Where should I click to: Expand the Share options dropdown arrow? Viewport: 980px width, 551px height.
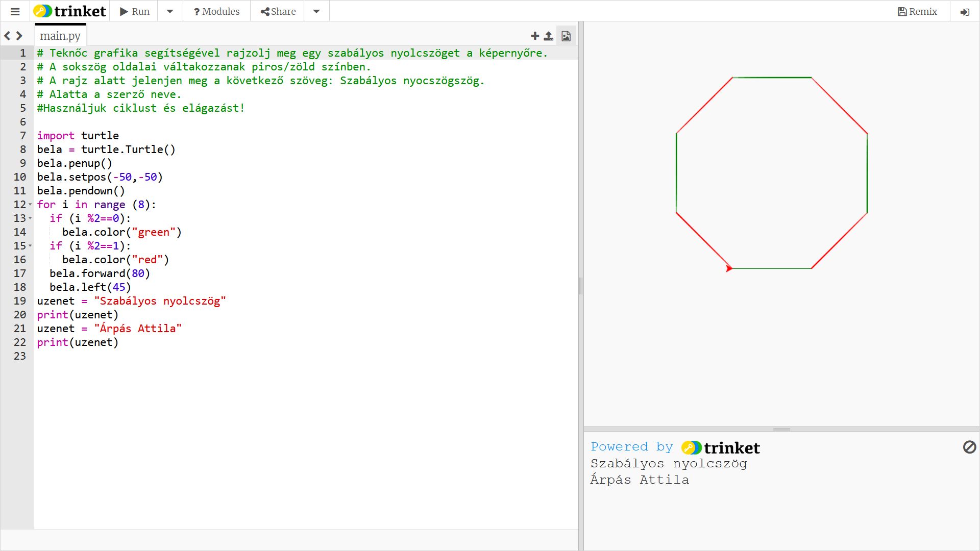pyautogui.click(x=316, y=11)
